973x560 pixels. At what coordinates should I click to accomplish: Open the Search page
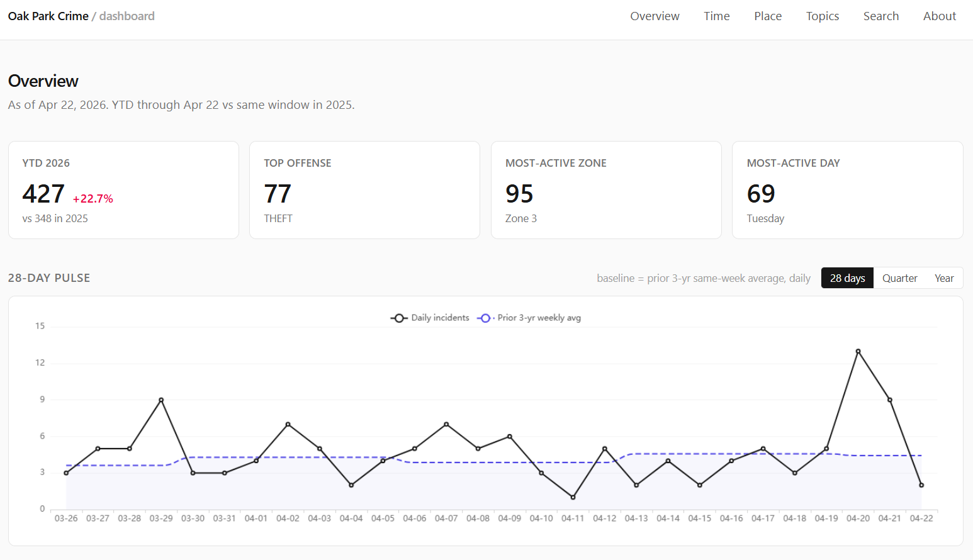point(880,16)
